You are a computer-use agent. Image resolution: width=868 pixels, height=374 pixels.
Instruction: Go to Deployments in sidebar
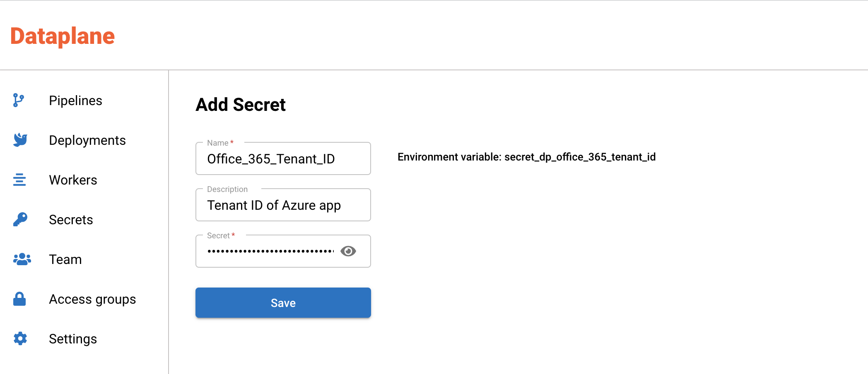[87, 140]
